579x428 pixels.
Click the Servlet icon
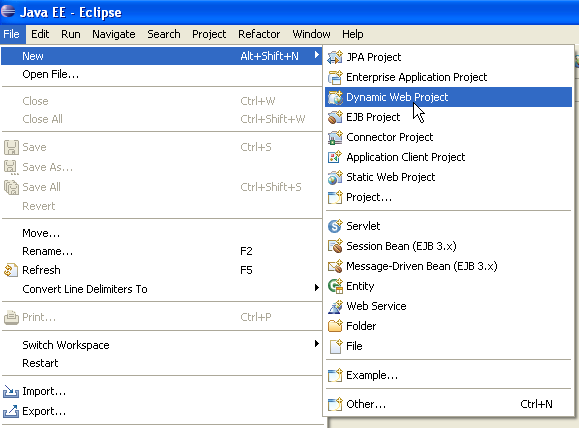click(x=335, y=226)
